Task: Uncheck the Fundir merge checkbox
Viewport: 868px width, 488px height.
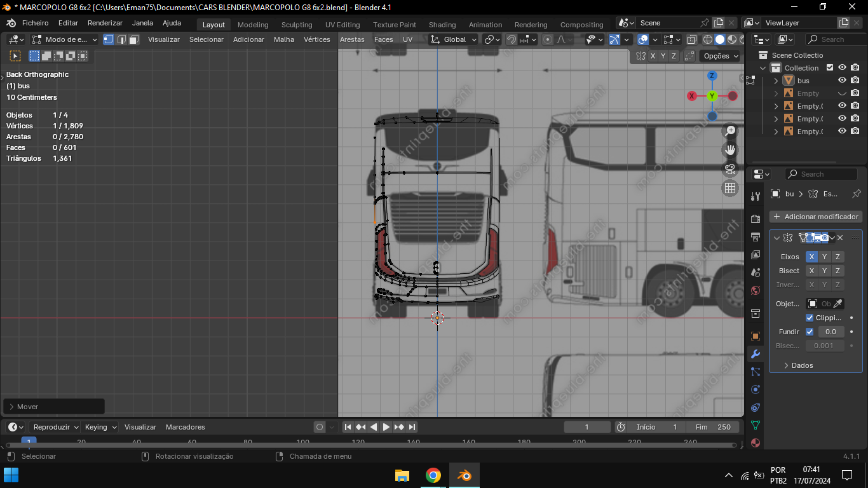Action: (x=810, y=332)
